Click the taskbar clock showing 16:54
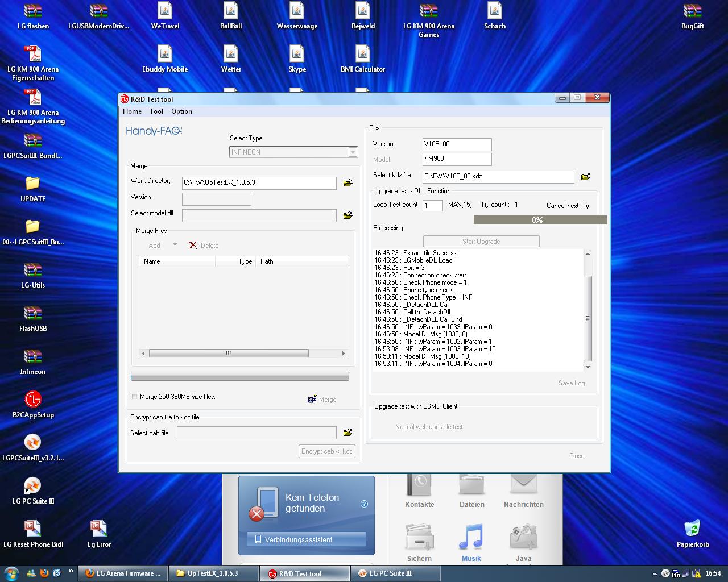Viewport: 728px width, 582px height. (x=713, y=573)
